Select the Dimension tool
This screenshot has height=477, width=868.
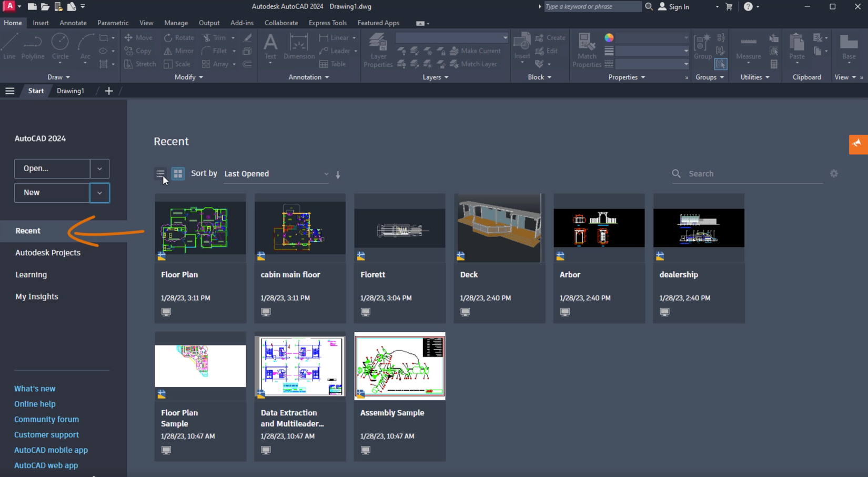pyautogui.click(x=299, y=46)
